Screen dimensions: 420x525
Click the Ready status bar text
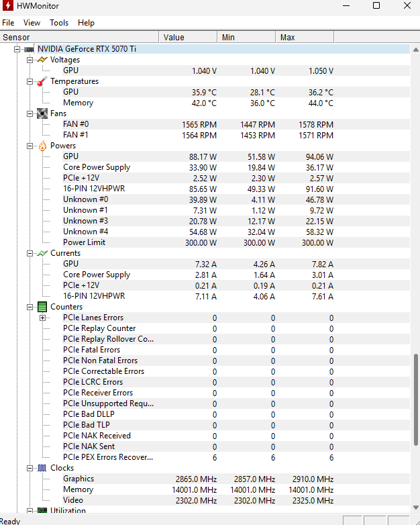point(10,521)
